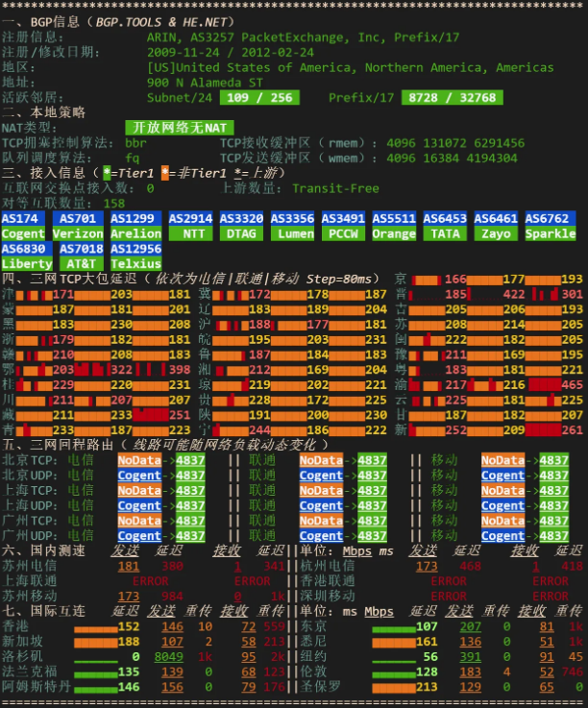The height and width of the screenshot is (708, 588).
Task: Select the Liberty provider label
Action: click(x=27, y=263)
